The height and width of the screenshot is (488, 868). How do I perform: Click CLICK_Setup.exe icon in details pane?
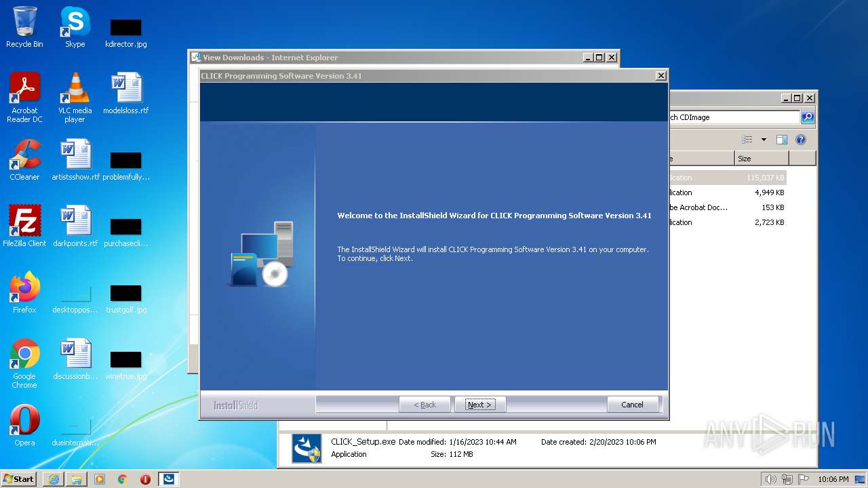point(307,449)
